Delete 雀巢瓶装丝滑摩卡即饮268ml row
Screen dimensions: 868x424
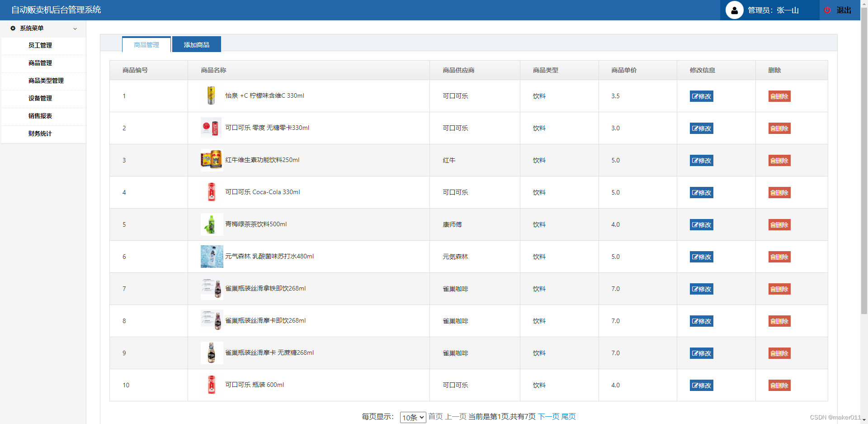pos(779,321)
